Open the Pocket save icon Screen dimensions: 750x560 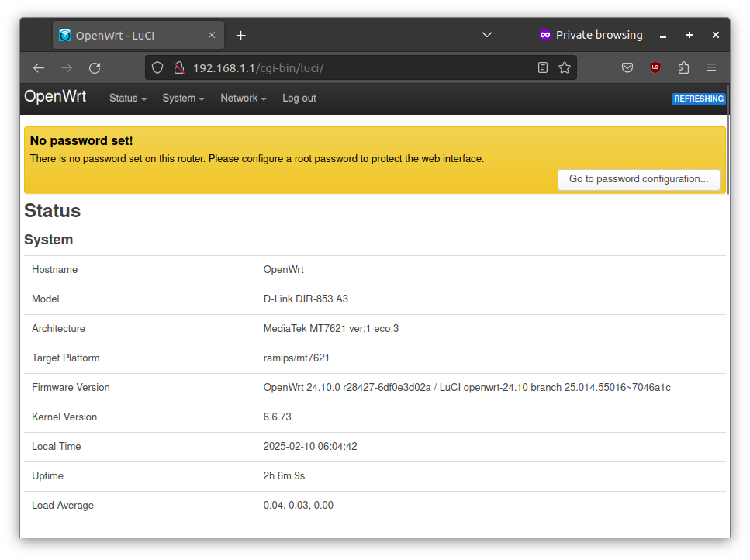pos(627,67)
